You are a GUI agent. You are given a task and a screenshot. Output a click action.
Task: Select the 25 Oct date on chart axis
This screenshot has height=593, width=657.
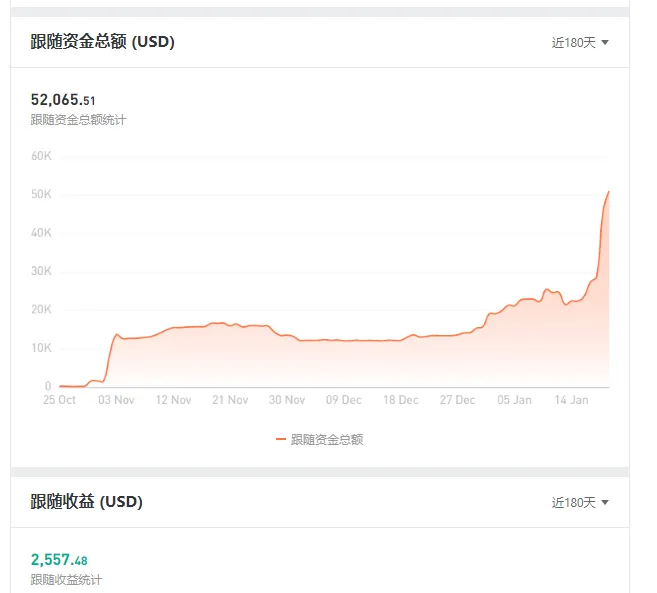click(59, 400)
